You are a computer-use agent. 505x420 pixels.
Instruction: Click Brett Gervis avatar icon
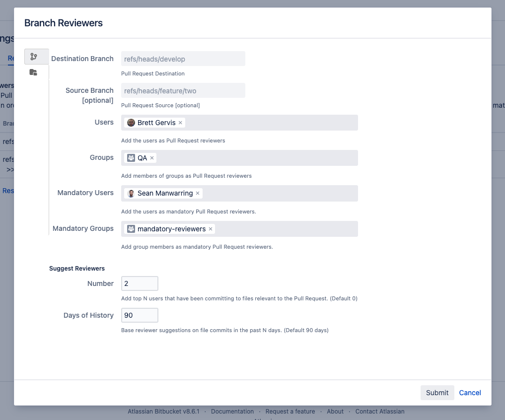131,123
